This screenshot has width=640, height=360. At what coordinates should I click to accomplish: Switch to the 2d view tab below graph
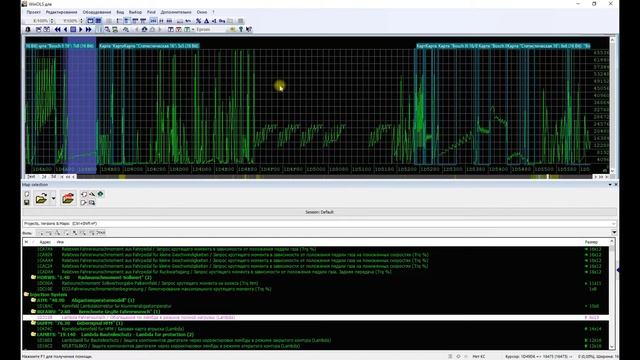click(x=44, y=177)
